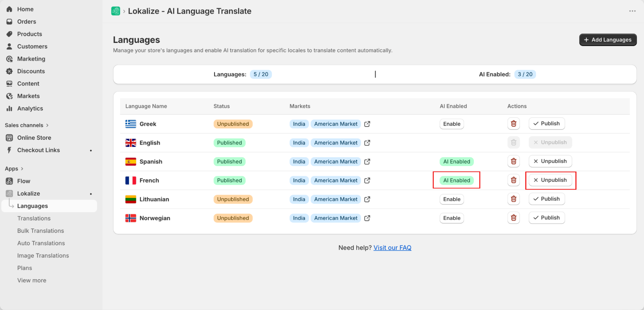Click the Flow app icon
Viewport: 644px width, 310px height.
(9, 181)
